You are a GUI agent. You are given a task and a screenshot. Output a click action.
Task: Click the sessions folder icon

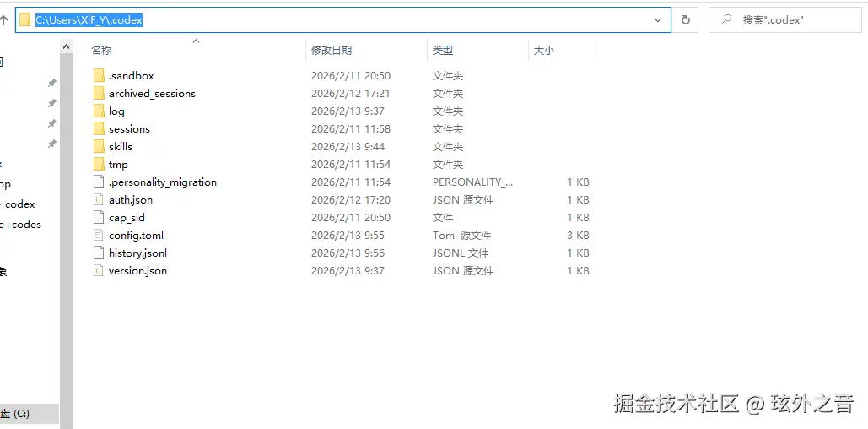[99, 128]
